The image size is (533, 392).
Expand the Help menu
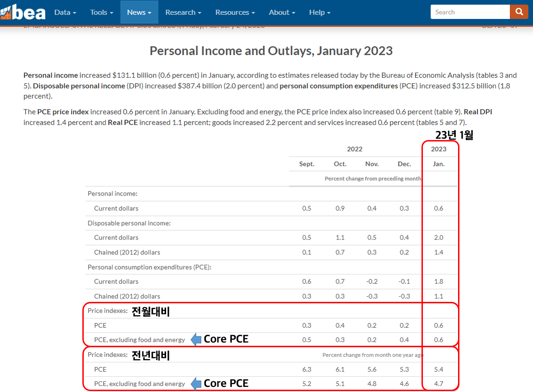click(320, 12)
